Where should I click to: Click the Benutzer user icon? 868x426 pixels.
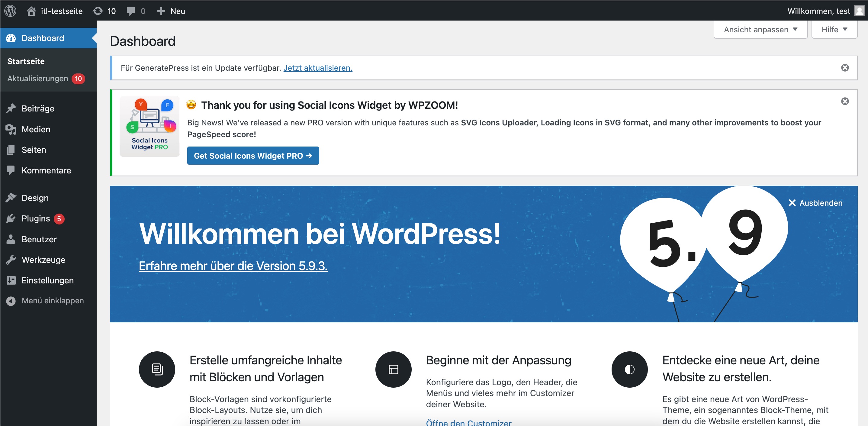click(x=11, y=239)
